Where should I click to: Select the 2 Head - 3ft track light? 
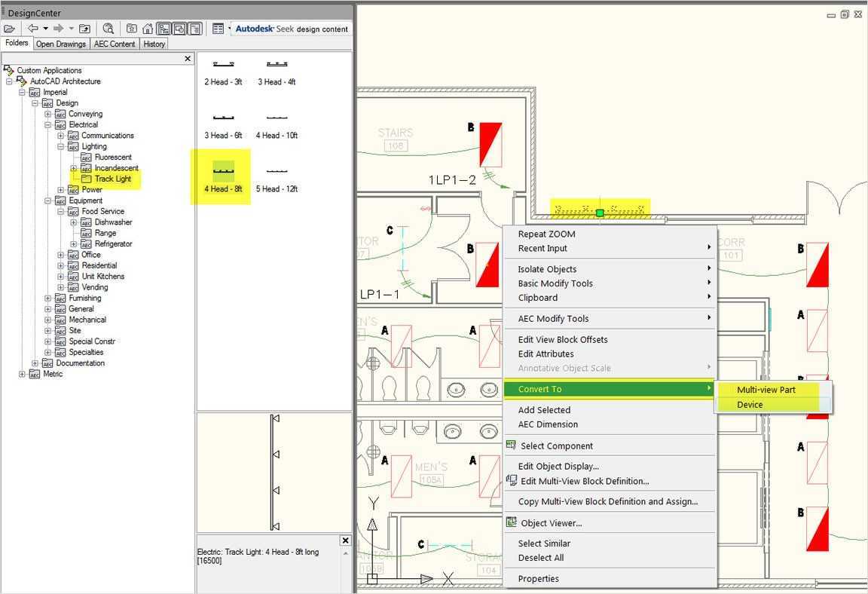[223, 73]
